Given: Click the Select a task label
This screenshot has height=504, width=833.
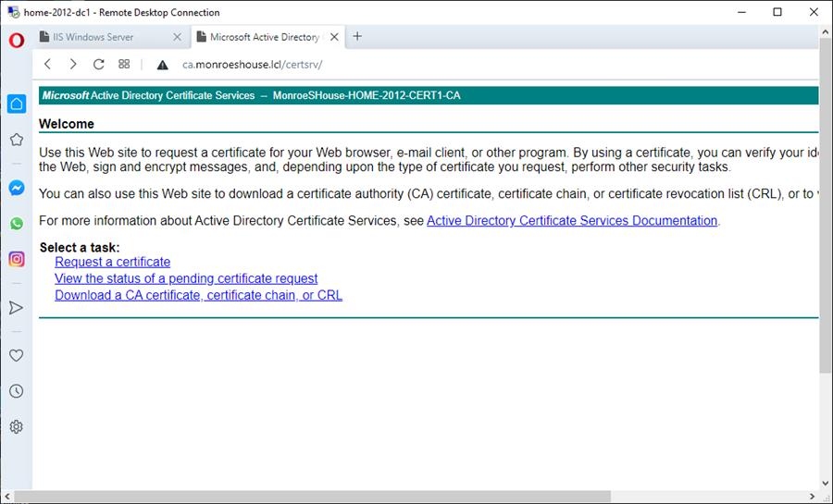Looking at the screenshot, I should tap(80, 248).
